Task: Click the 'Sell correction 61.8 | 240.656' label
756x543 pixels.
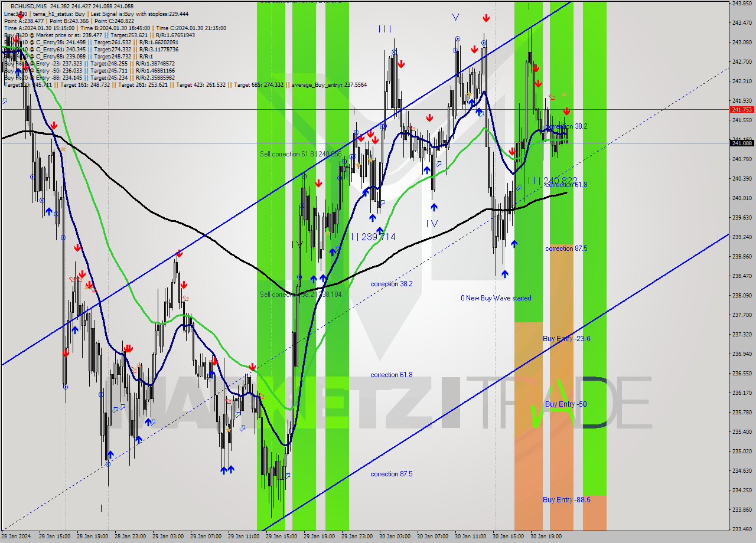Action: click(x=301, y=154)
